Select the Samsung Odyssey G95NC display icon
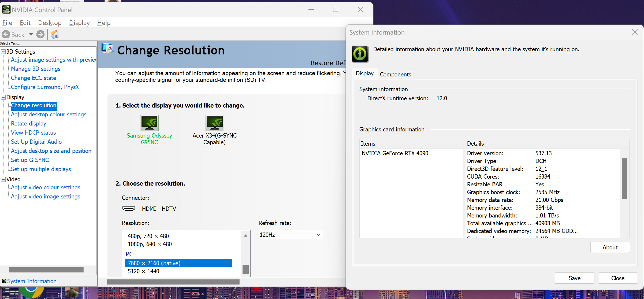The height and width of the screenshot is (299, 644). pos(149,123)
